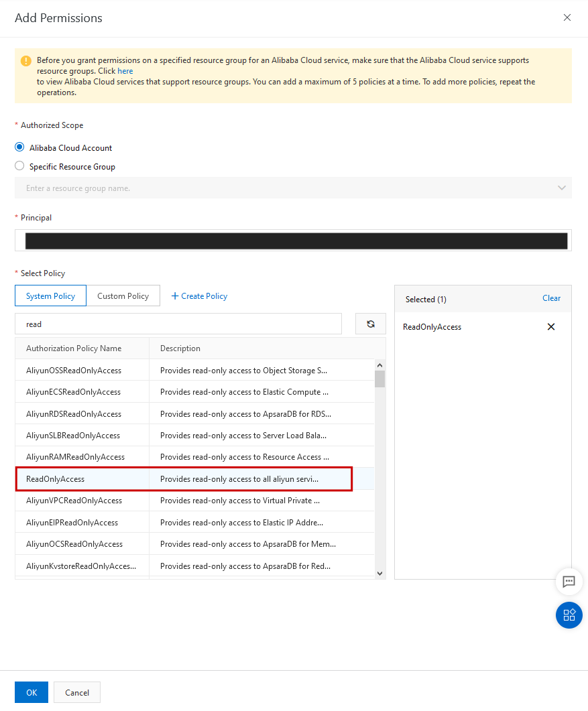Switch to the Custom Policy tab

click(123, 296)
